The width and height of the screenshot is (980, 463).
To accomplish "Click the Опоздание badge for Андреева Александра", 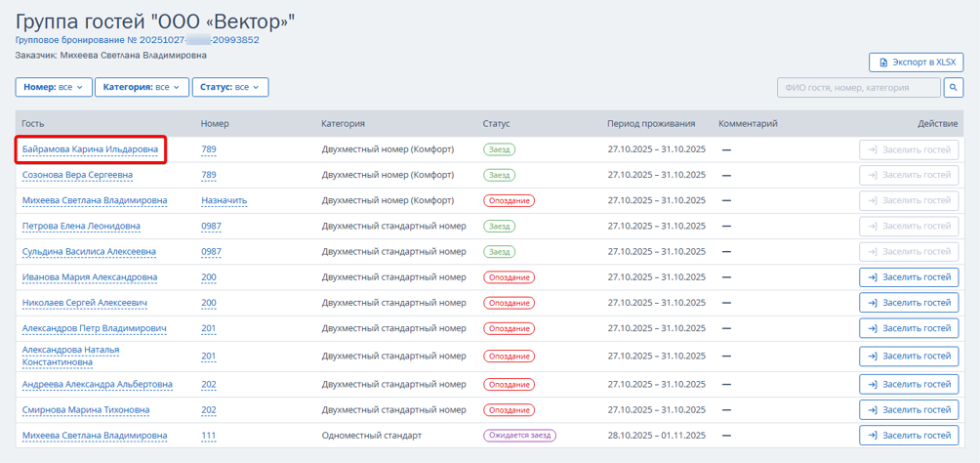I will (509, 385).
